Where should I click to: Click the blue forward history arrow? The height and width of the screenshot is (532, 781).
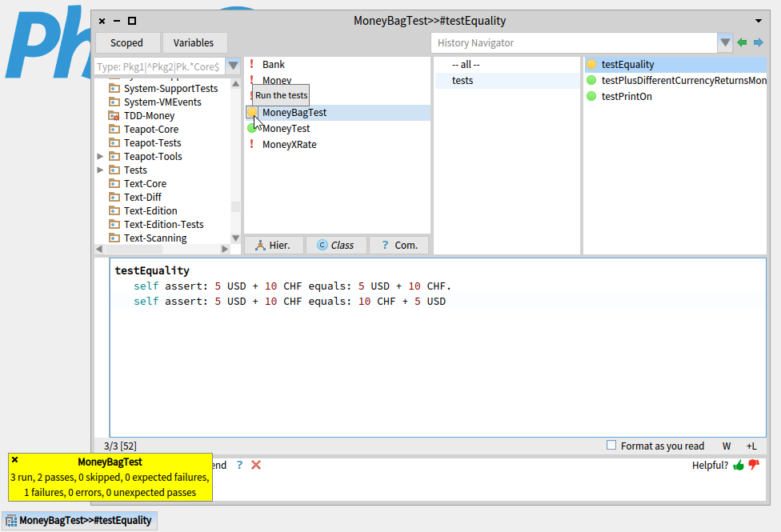[x=758, y=43]
